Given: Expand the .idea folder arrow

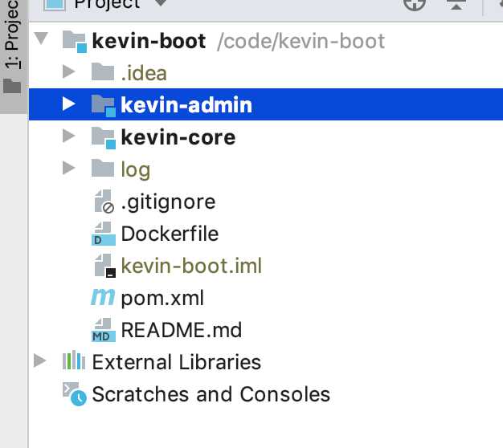Looking at the screenshot, I should [69, 72].
